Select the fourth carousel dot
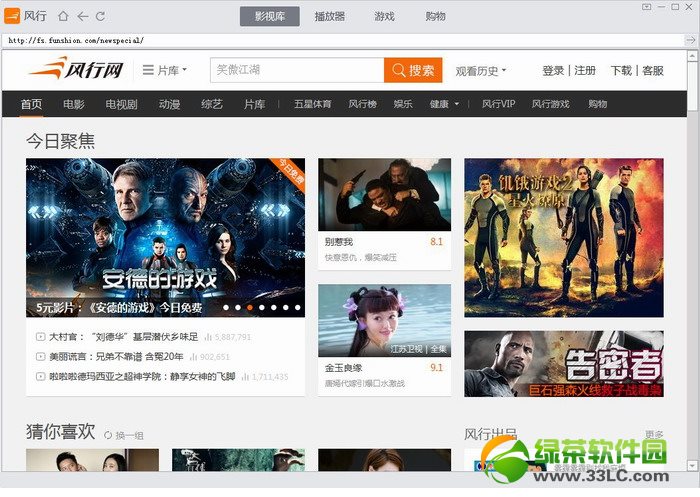 point(262,307)
